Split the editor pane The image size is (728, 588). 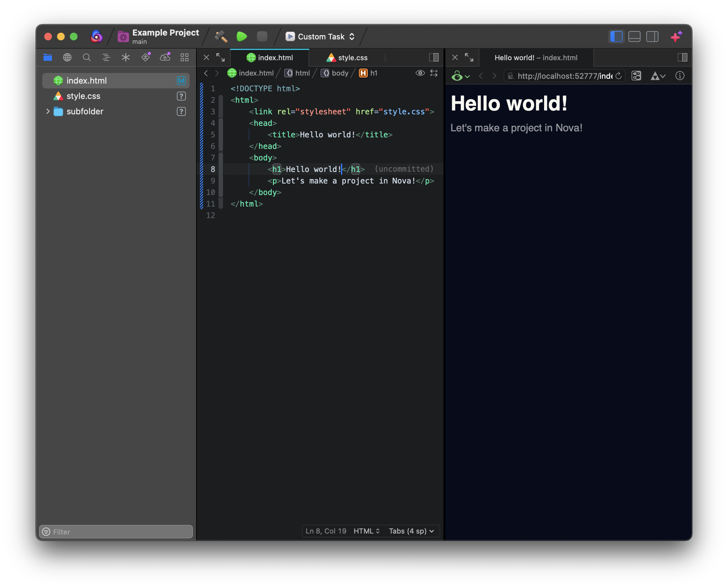coord(434,57)
